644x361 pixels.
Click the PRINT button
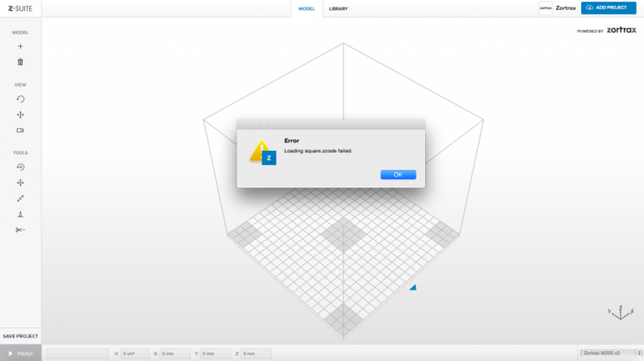coord(20,353)
